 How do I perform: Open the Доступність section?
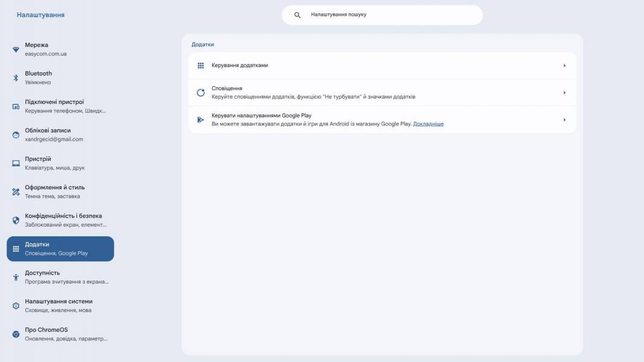(60, 277)
